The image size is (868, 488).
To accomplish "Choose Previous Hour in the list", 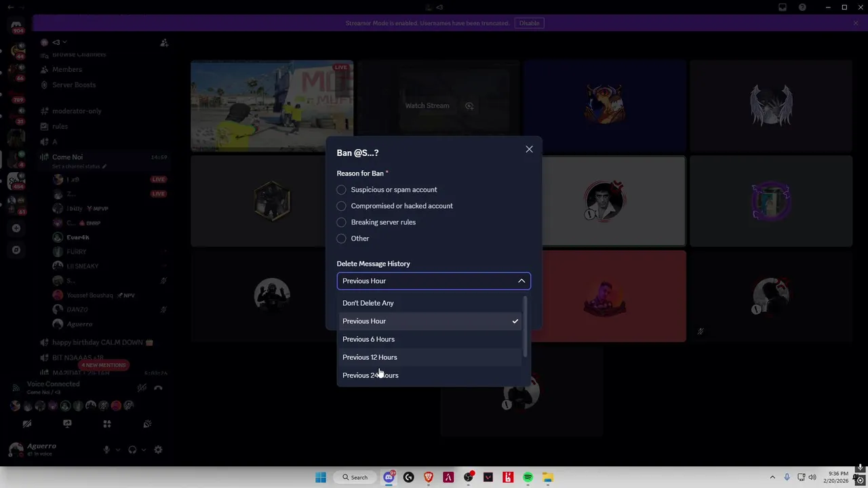I will pyautogui.click(x=429, y=321).
